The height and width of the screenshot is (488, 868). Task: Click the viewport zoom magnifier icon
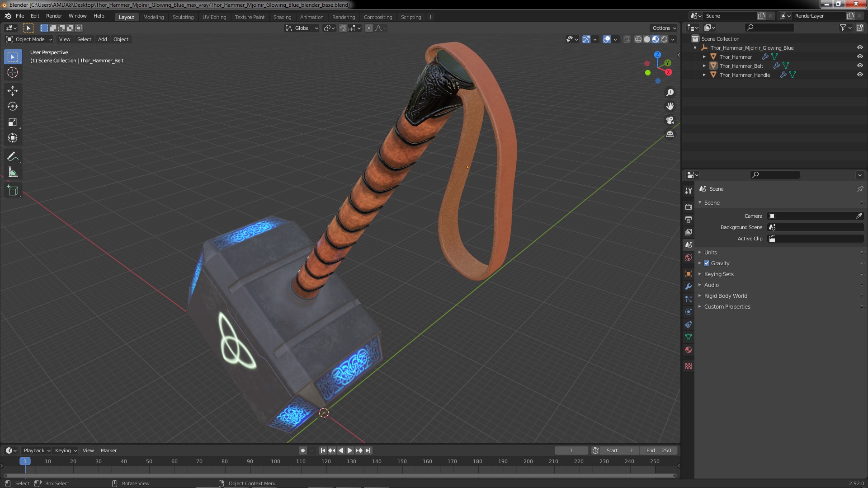click(x=670, y=93)
